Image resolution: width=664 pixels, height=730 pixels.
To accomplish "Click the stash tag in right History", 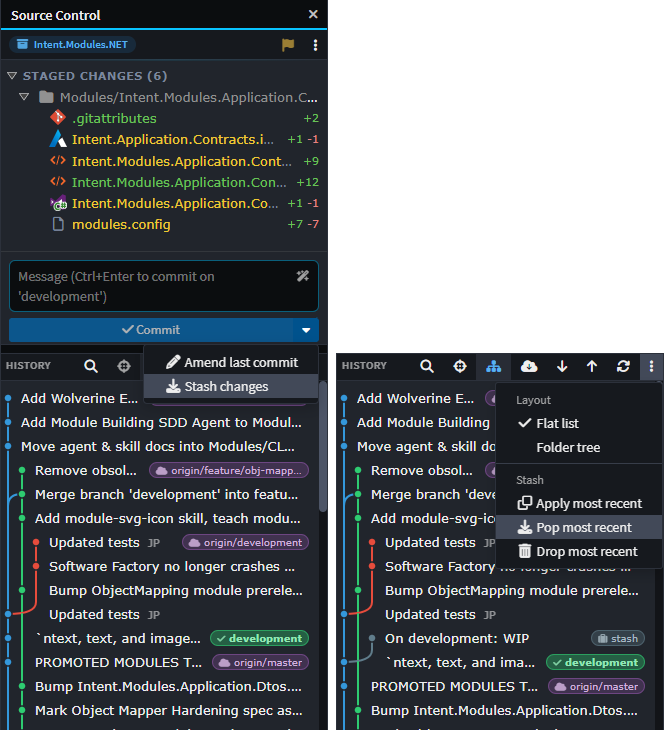I will point(618,638).
